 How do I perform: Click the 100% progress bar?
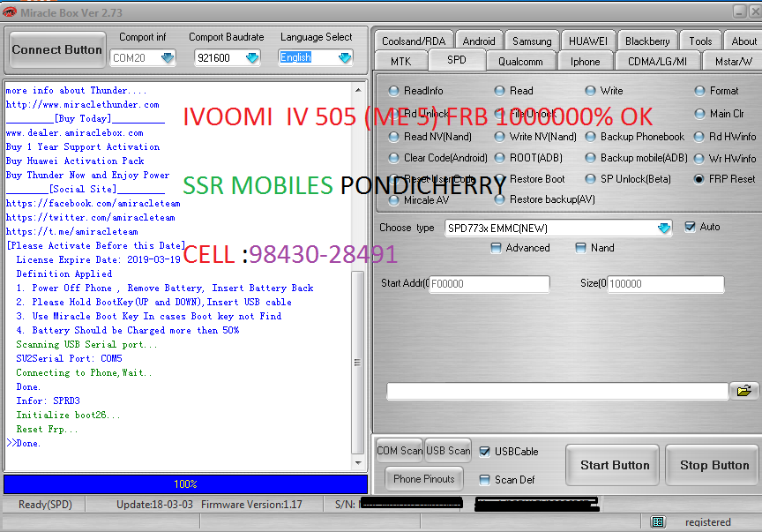[x=185, y=483]
